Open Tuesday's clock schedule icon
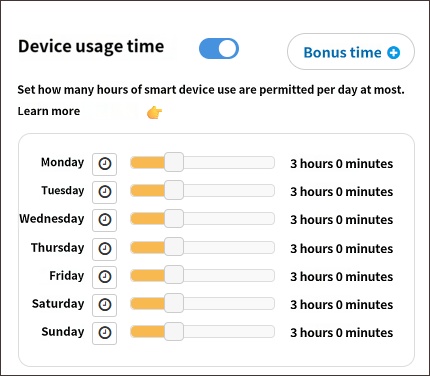This screenshot has width=430, height=376. (104, 192)
